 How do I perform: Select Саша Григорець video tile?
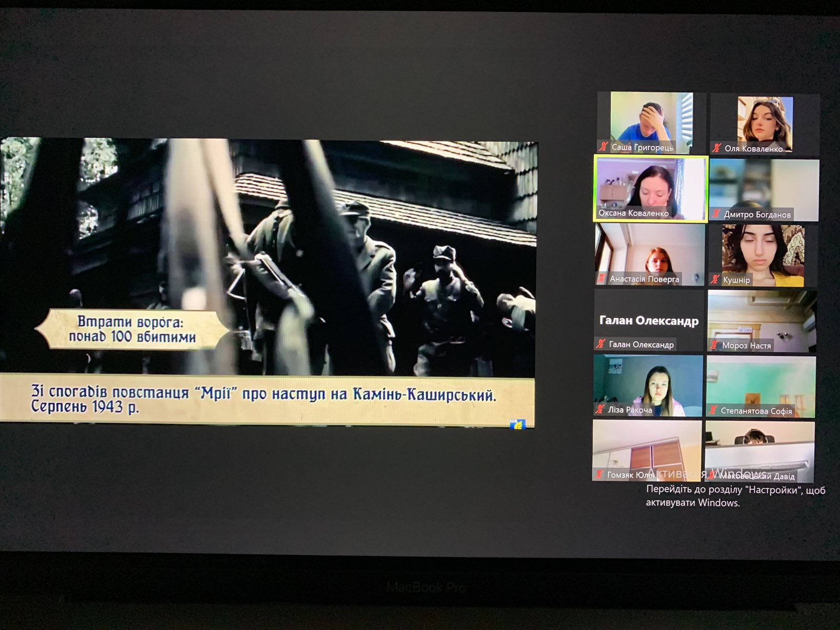click(x=652, y=123)
